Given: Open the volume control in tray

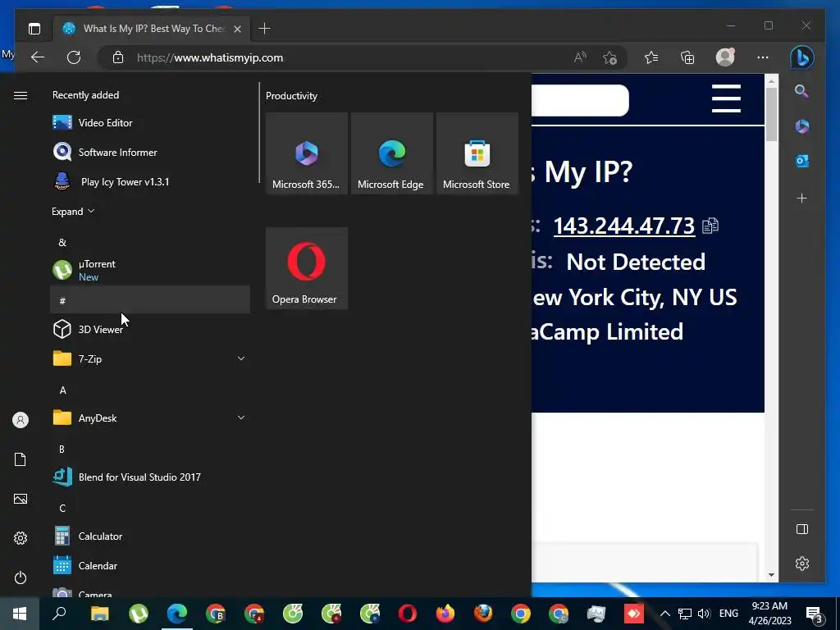Looking at the screenshot, I should pyautogui.click(x=703, y=614).
